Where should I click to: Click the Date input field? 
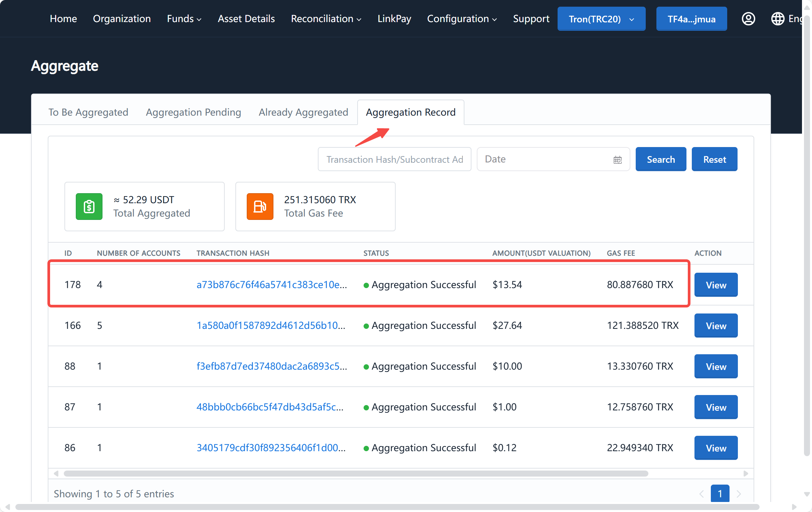553,159
